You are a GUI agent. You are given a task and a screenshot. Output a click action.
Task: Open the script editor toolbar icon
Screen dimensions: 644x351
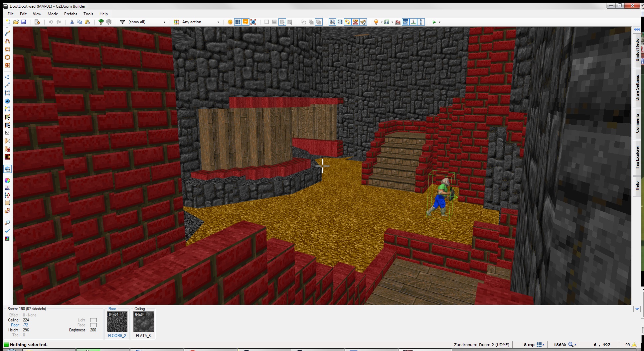click(x=37, y=22)
